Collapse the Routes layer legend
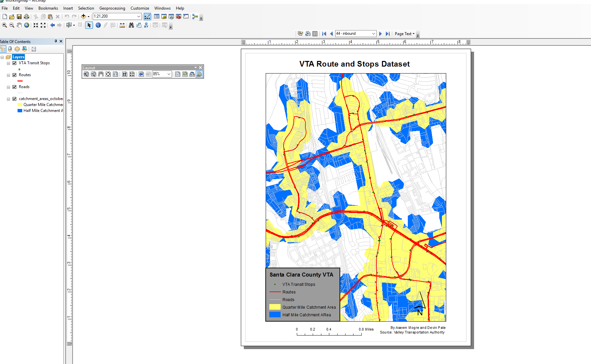 point(9,75)
